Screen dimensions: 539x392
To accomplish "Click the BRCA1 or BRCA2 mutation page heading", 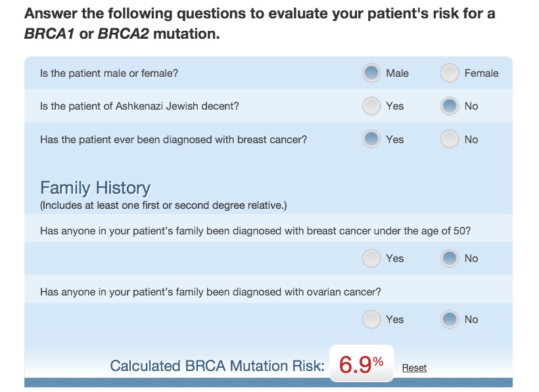I will click(x=258, y=23).
